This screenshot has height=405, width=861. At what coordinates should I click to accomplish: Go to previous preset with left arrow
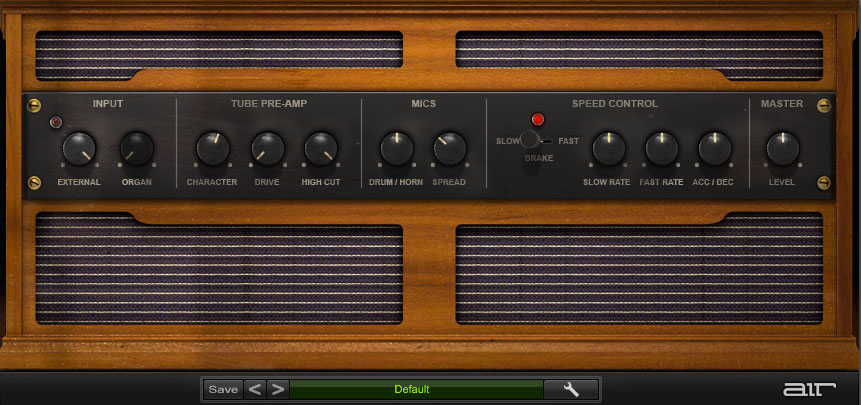coord(255,389)
